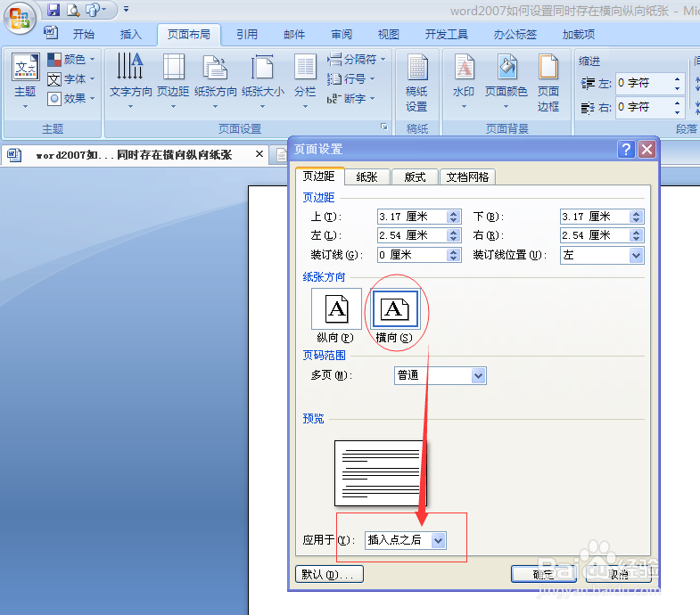The image size is (700, 615).
Task: Choose Orientation (纸张方向) in the ribbon
Action: click(x=216, y=81)
